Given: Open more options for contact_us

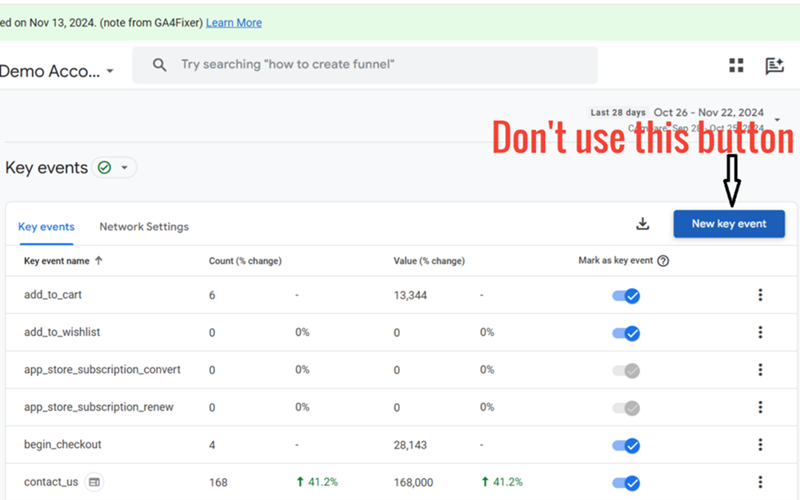Looking at the screenshot, I should tap(760, 482).
